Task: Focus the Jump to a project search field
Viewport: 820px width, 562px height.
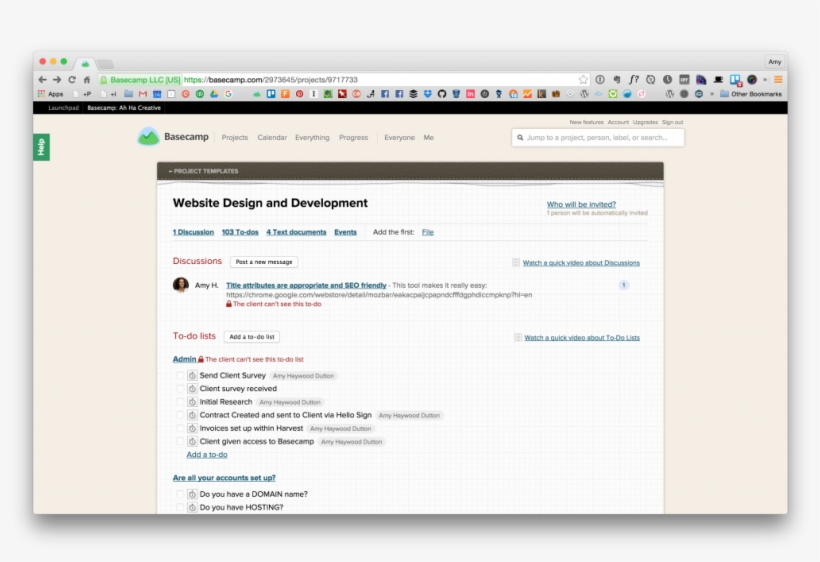Action: pyautogui.click(x=598, y=137)
